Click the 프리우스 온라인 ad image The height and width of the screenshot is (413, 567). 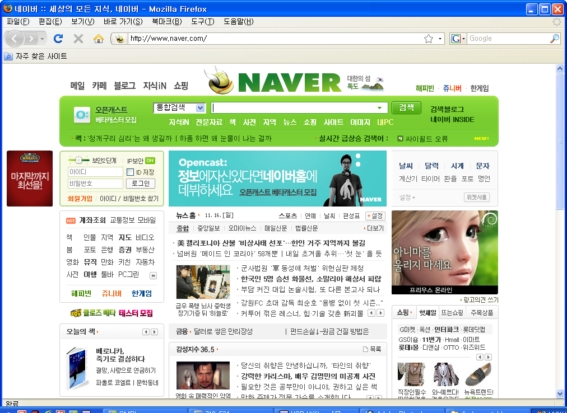[x=445, y=252]
